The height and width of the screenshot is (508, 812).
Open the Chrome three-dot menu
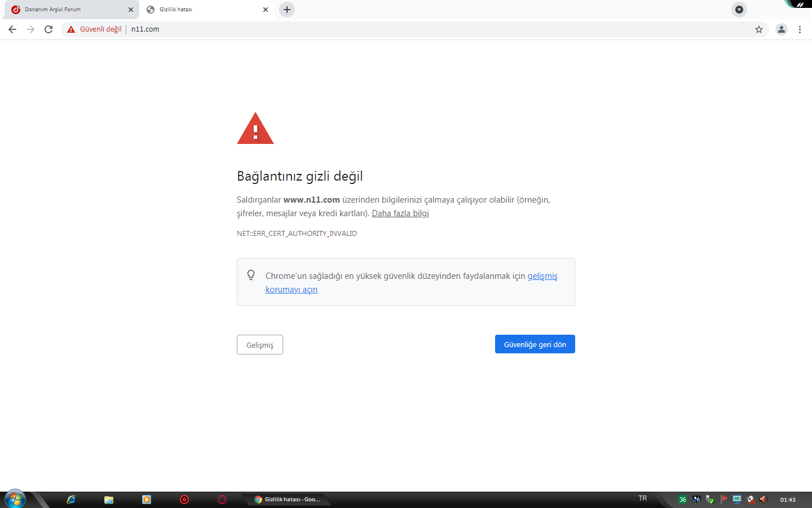tap(800, 29)
